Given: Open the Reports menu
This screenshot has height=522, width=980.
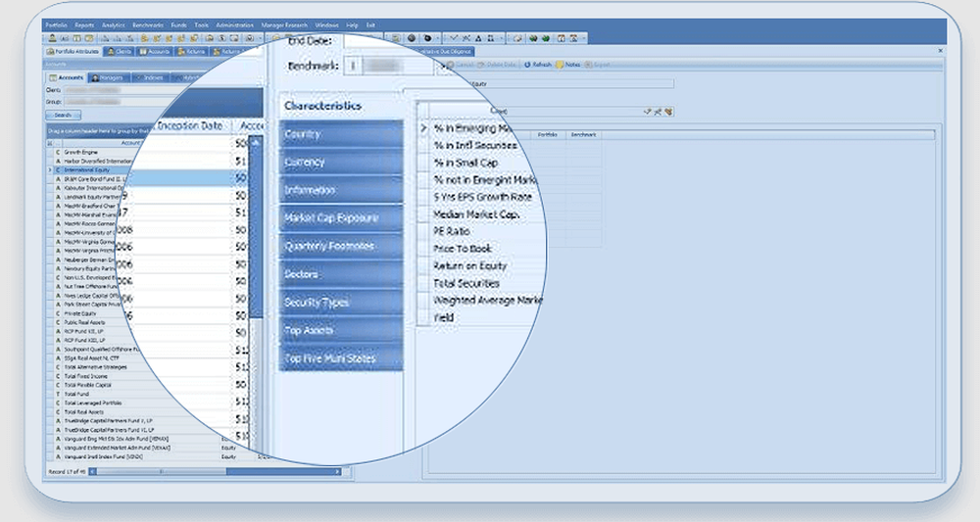Looking at the screenshot, I should tap(84, 25).
